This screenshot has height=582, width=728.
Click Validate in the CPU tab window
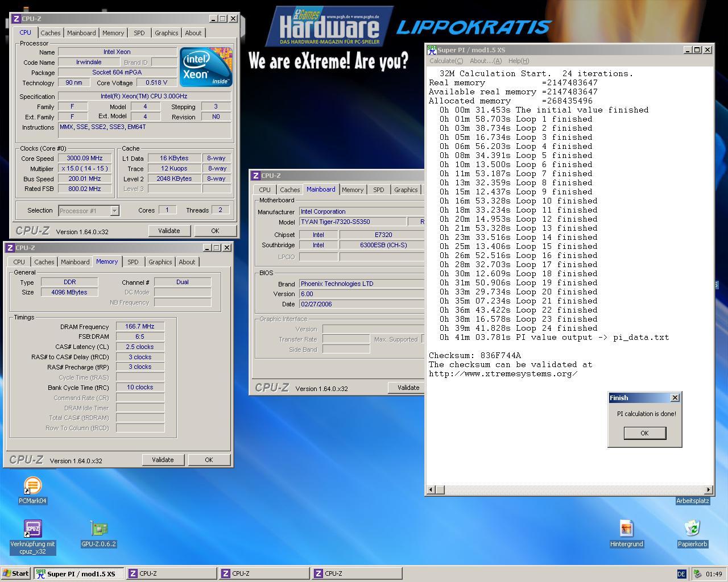coord(169,231)
